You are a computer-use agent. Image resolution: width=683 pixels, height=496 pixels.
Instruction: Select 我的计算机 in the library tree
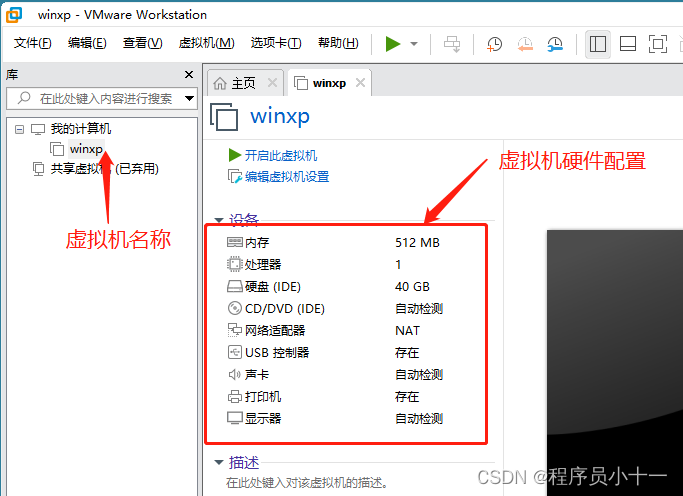point(81,129)
